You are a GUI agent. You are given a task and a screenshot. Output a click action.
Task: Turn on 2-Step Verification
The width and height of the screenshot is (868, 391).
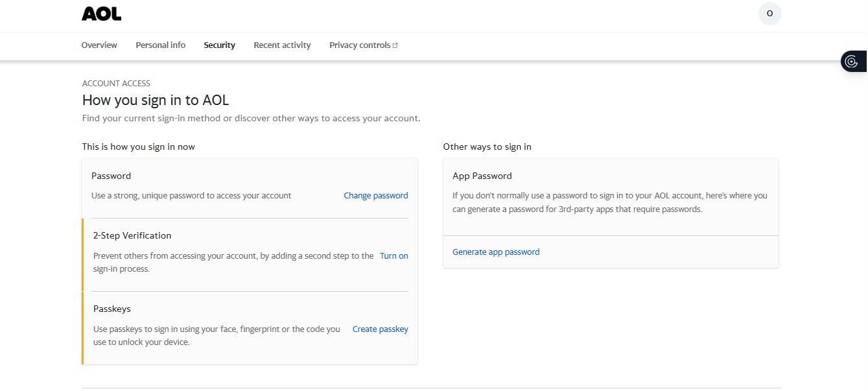(393, 255)
